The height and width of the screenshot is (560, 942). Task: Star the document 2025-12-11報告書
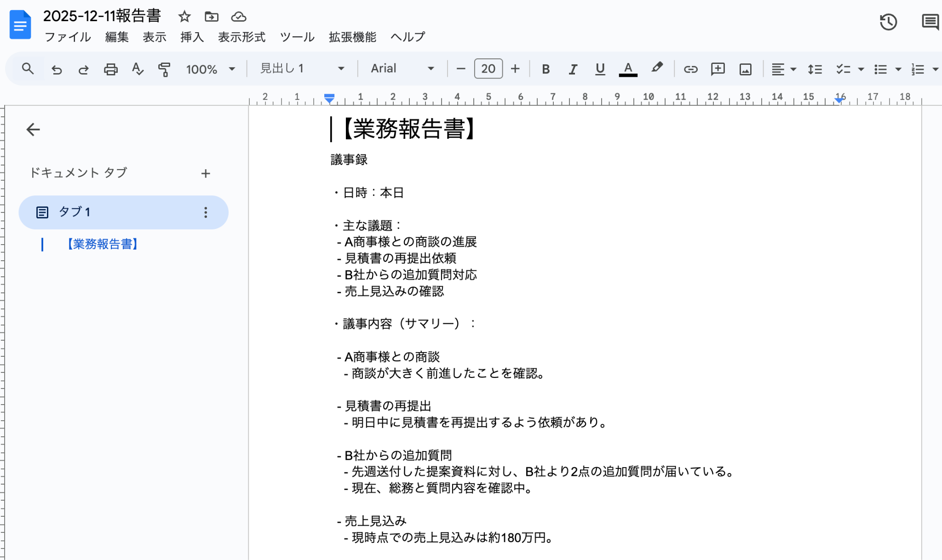184,17
